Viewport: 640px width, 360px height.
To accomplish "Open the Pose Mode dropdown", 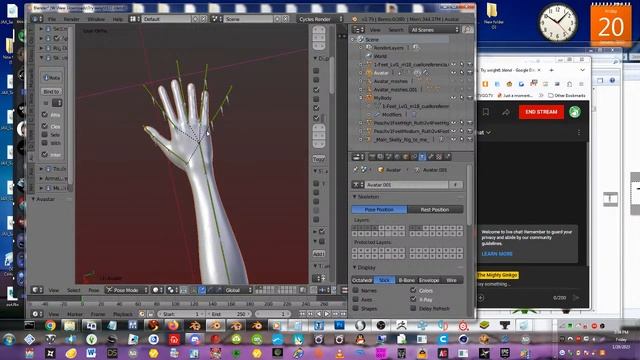I will click(127, 290).
